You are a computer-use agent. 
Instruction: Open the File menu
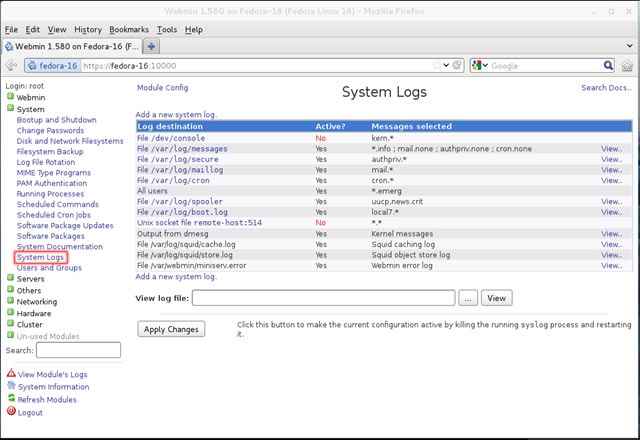point(11,29)
